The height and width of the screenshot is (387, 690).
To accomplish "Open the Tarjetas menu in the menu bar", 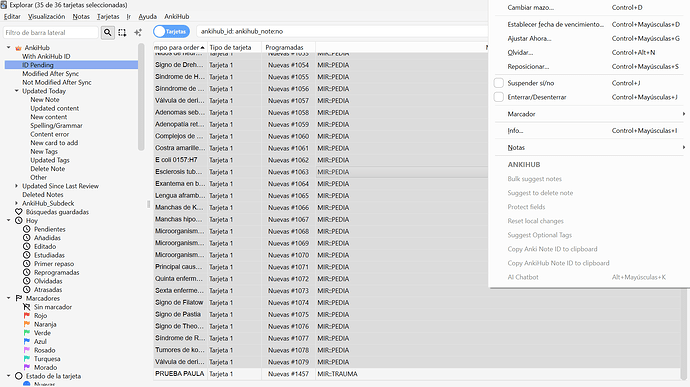I will pos(108,16).
